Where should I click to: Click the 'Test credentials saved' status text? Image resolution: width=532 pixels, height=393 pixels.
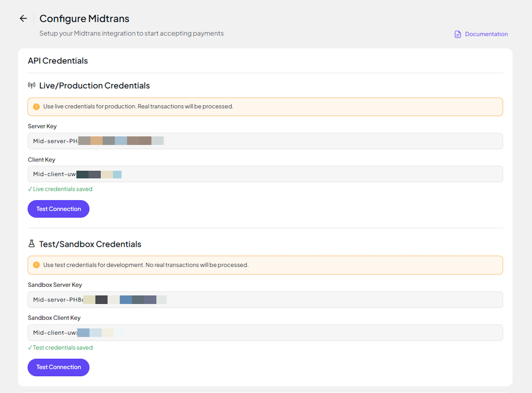[x=60, y=348]
